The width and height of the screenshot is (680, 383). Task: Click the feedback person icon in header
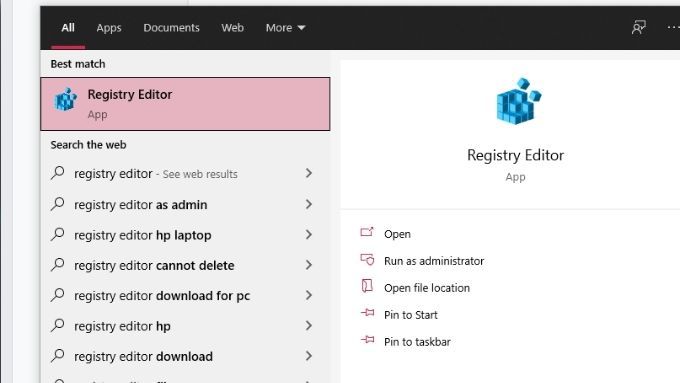638,28
